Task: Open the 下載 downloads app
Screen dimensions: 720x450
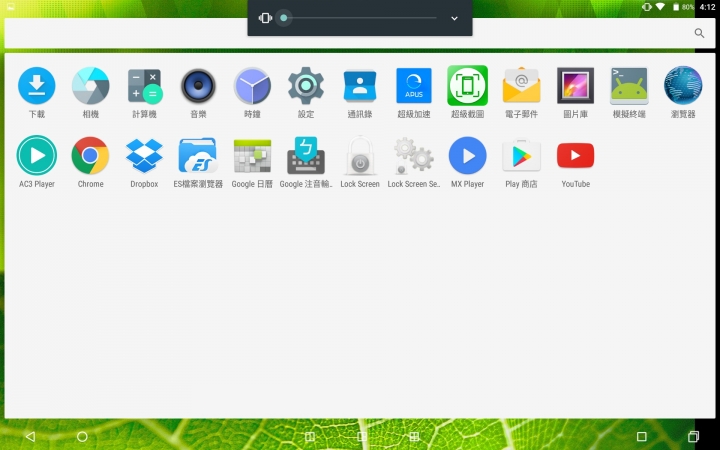Action: [37, 86]
